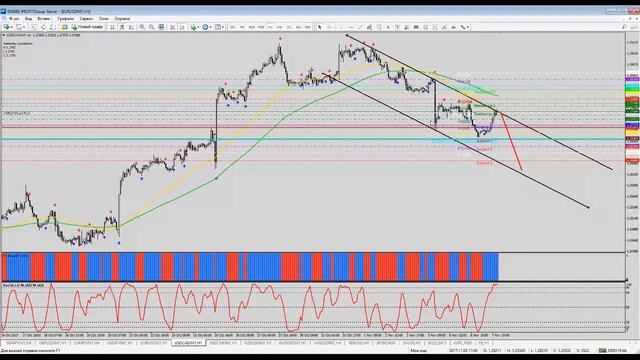This screenshot has width=640, height=360.
Task: Select the M15 timeframe button
Action: 251,27
